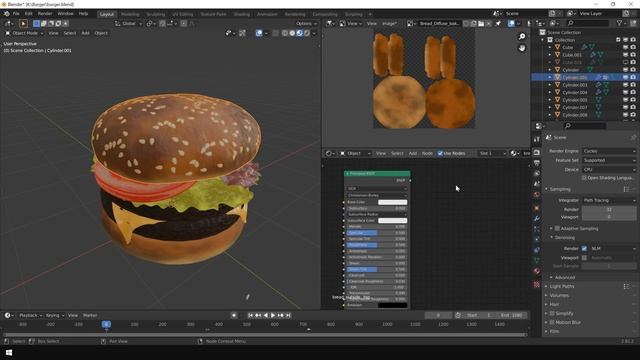Open the Render properties tab icon
The height and width of the screenshot is (360, 640).
pos(537,152)
